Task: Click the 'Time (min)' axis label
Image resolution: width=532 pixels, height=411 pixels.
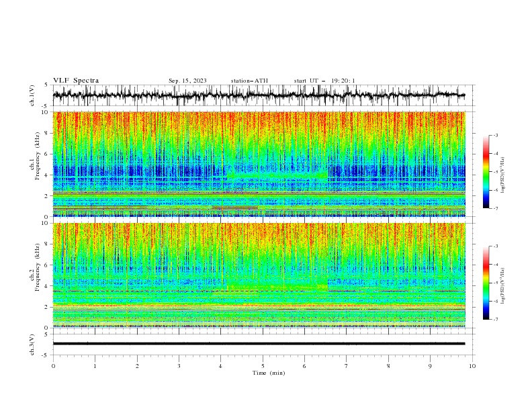Action: point(269,373)
